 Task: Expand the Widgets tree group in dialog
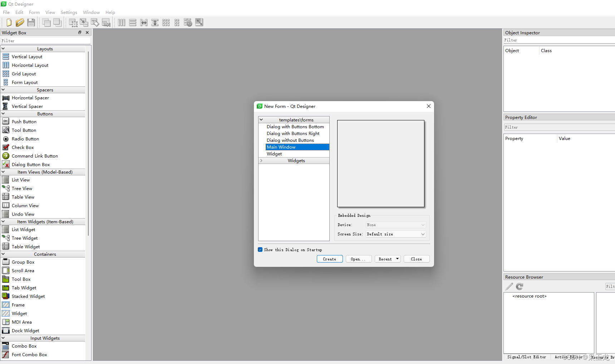tap(261, 161)
